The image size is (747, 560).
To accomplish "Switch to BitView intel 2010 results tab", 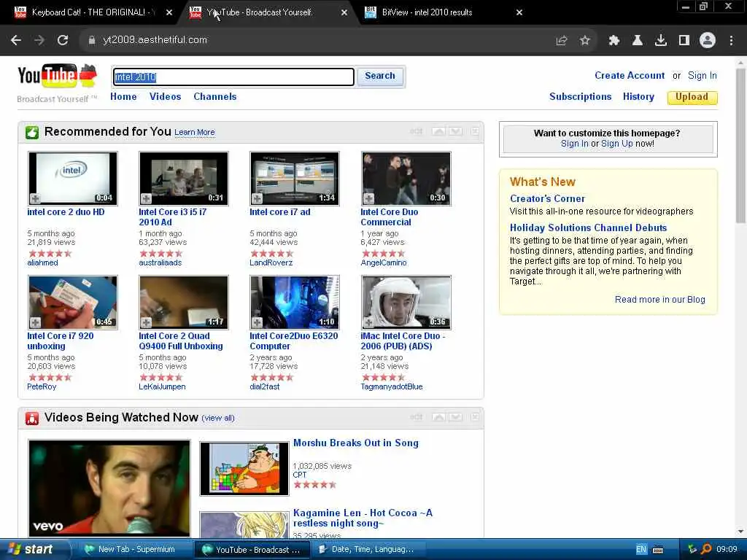I will point(426,12).
